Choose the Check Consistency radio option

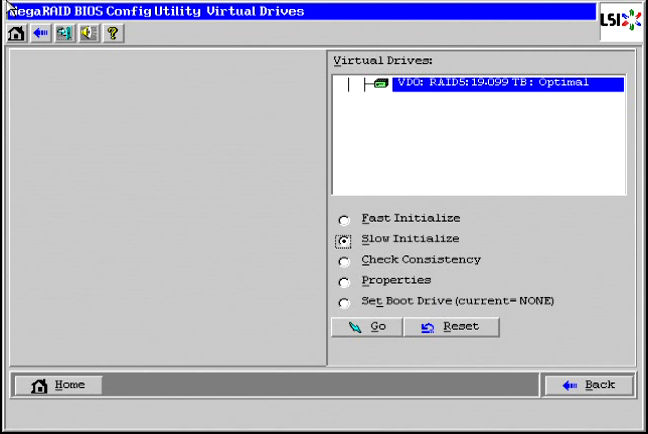[x=344, y=262]
